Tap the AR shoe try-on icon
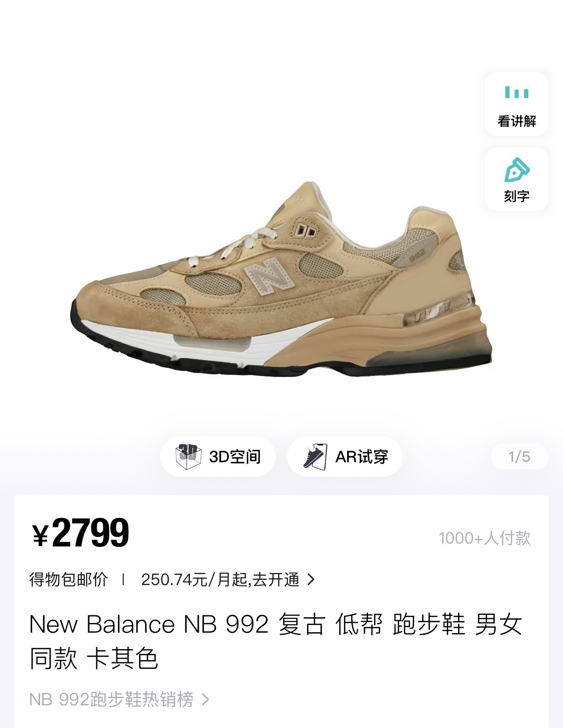 tap(315, 456)
